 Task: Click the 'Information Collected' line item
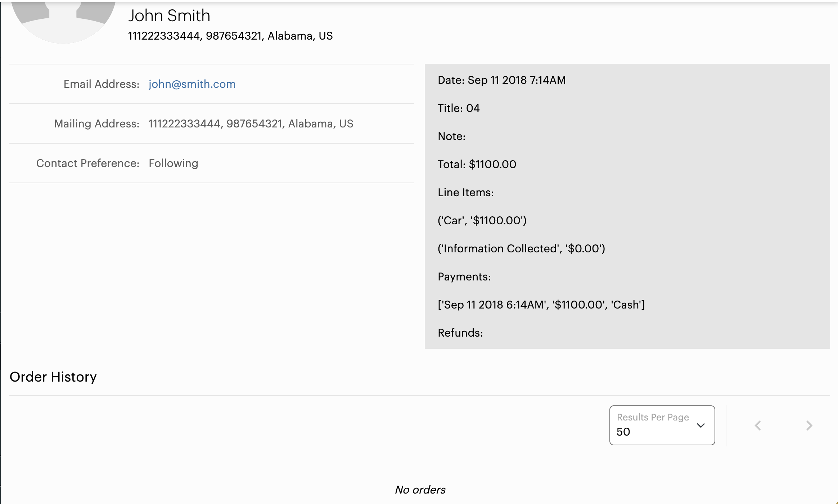click(521, 248)
